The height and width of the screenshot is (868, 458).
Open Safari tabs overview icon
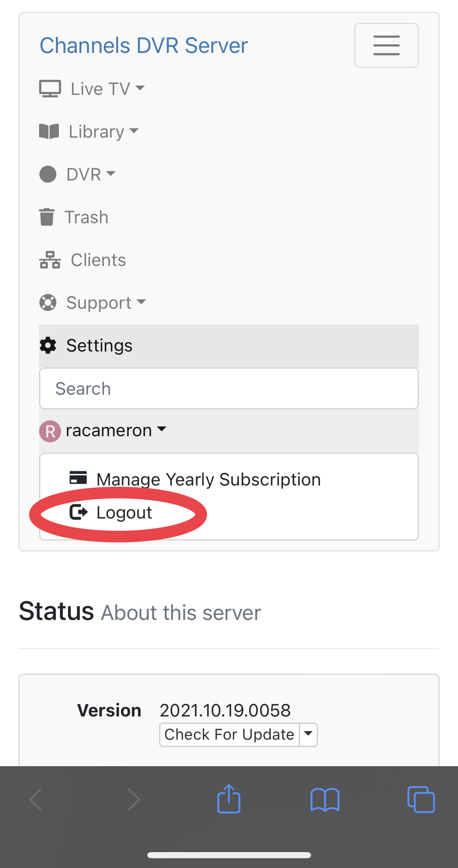tap(421, 799)
